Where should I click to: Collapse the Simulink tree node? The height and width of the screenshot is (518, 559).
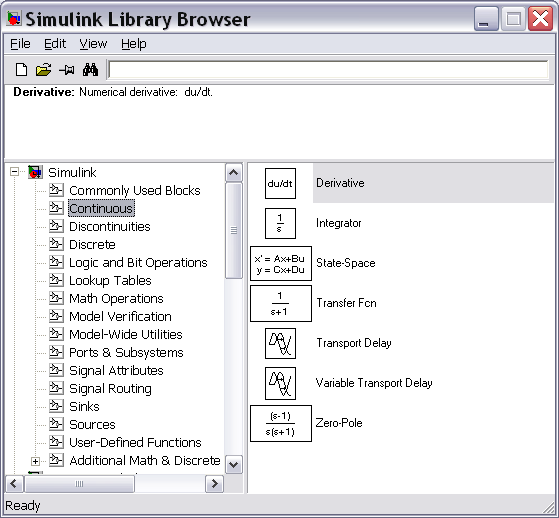click(x=14, y=172)
